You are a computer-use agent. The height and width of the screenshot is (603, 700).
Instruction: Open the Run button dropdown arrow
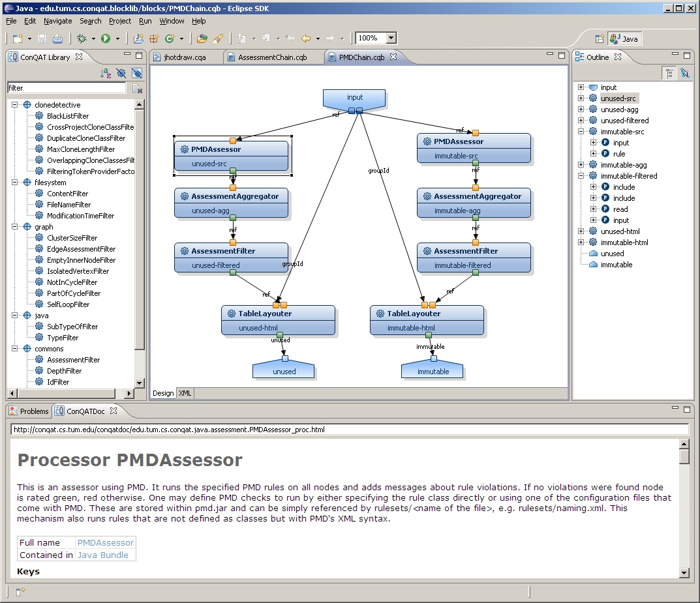(x=118, y=39)
